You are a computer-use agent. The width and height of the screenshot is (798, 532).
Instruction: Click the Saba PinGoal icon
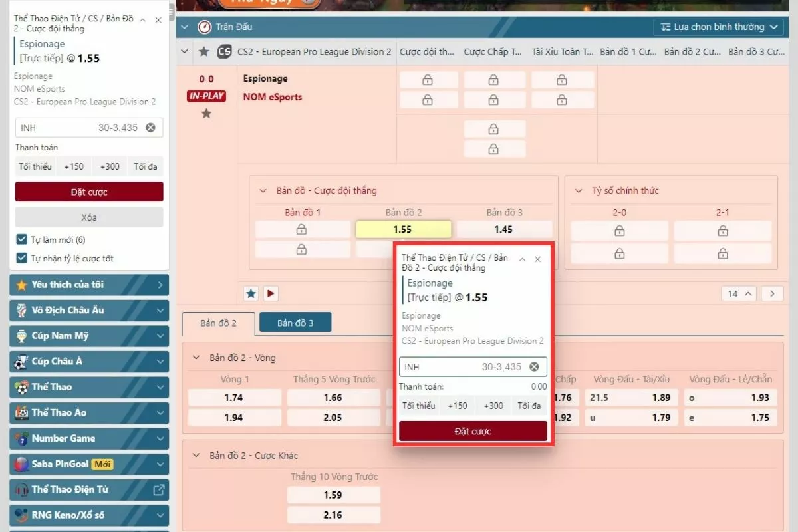pyautogui.click(x=21, y=464)
